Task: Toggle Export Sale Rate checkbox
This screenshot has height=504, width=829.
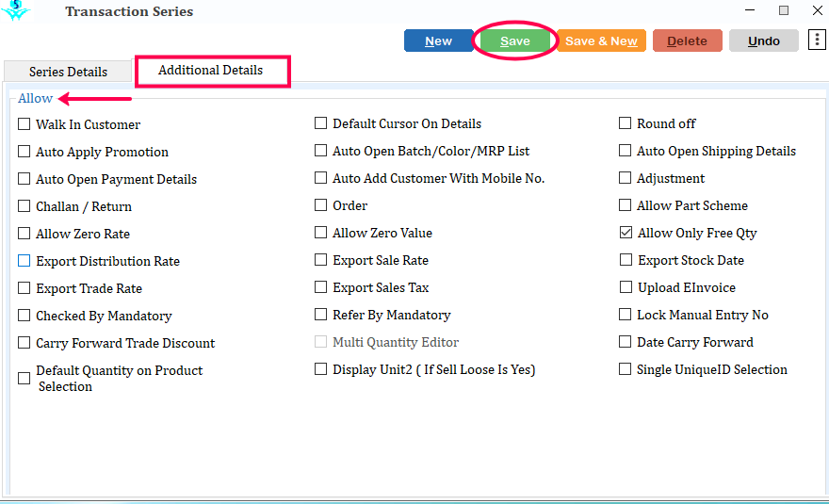Action: tap(321, 260)
